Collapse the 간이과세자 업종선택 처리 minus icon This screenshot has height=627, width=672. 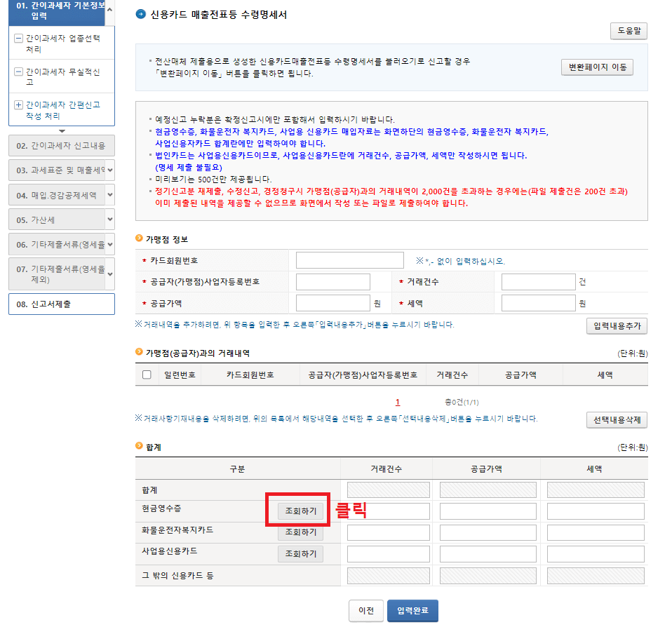[x=18, y=38]
